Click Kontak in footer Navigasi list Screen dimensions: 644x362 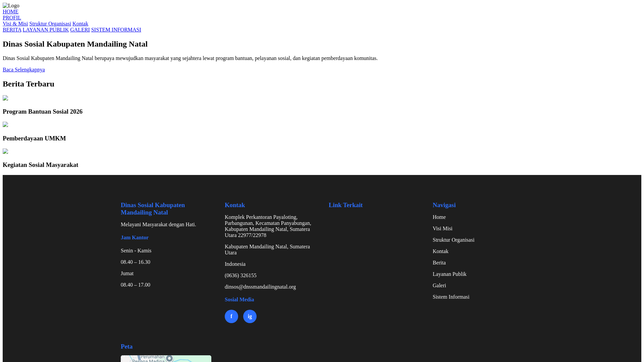point(440,251)
